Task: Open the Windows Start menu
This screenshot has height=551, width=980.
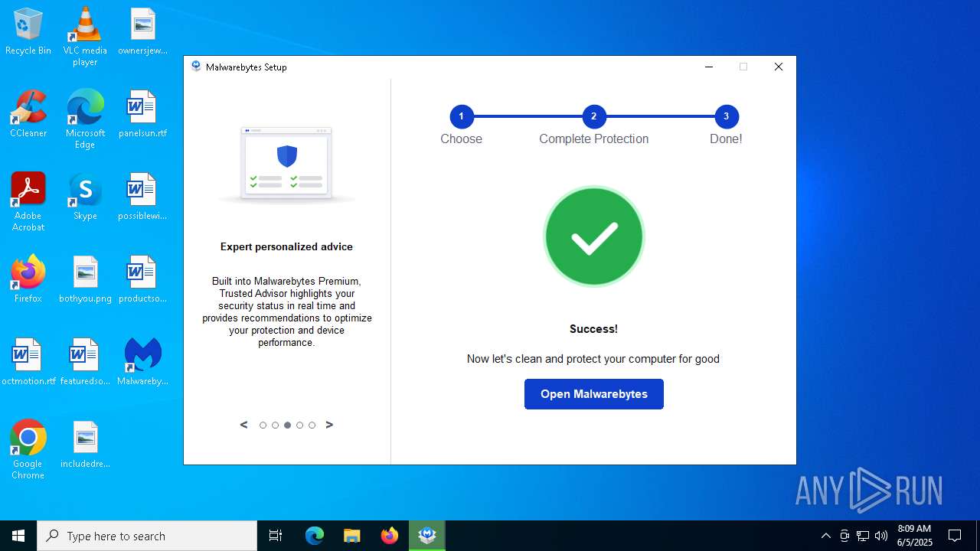Action: point(18,536)
